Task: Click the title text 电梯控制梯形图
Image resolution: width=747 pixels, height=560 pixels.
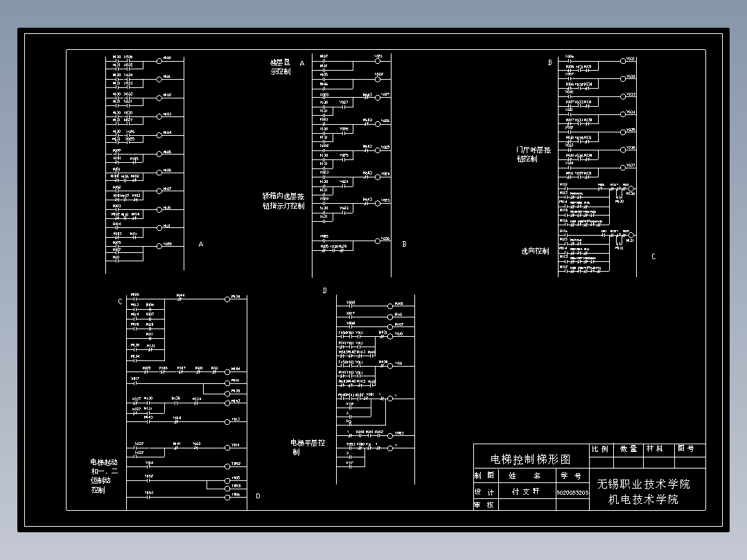Action: click(x=530, y=460)
